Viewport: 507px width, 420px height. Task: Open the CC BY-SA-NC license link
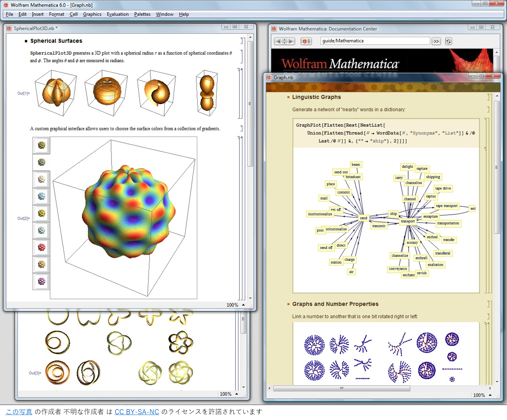tap(137, 412)
